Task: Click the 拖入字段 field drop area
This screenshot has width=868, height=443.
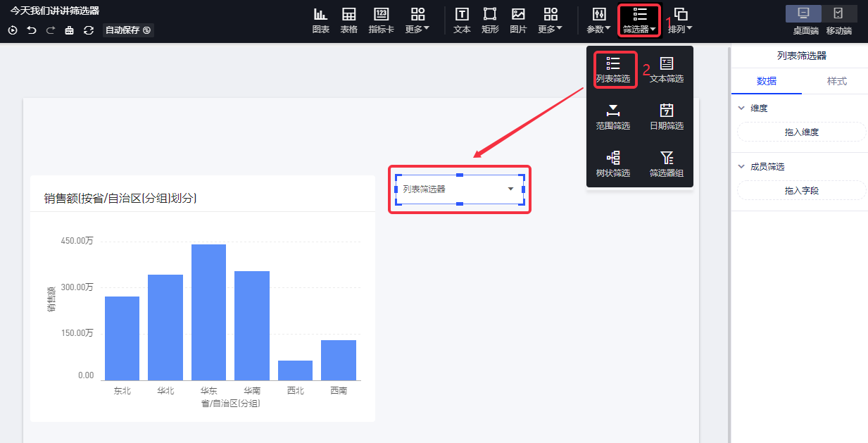Action: point(801,190)
